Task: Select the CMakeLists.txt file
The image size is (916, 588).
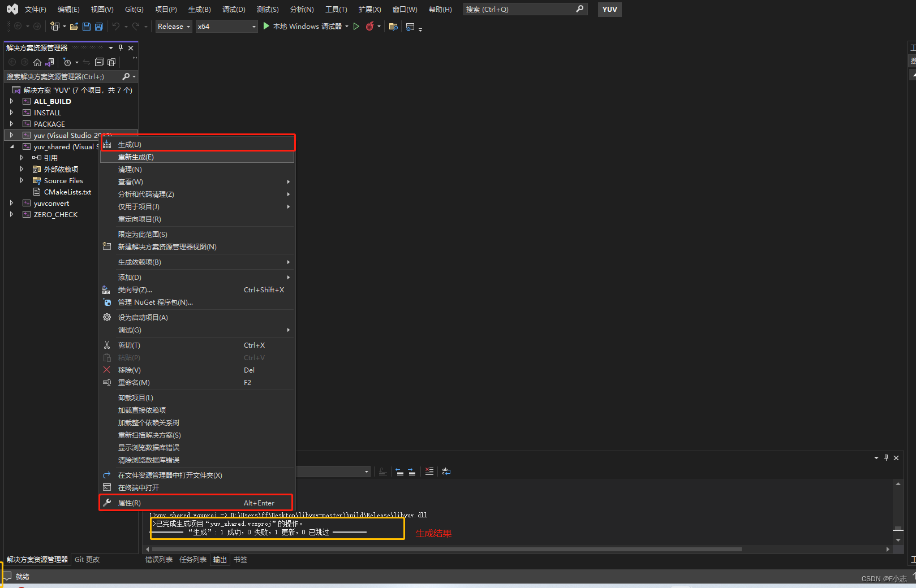Action: pyautogui.click(x=67, y=192)
